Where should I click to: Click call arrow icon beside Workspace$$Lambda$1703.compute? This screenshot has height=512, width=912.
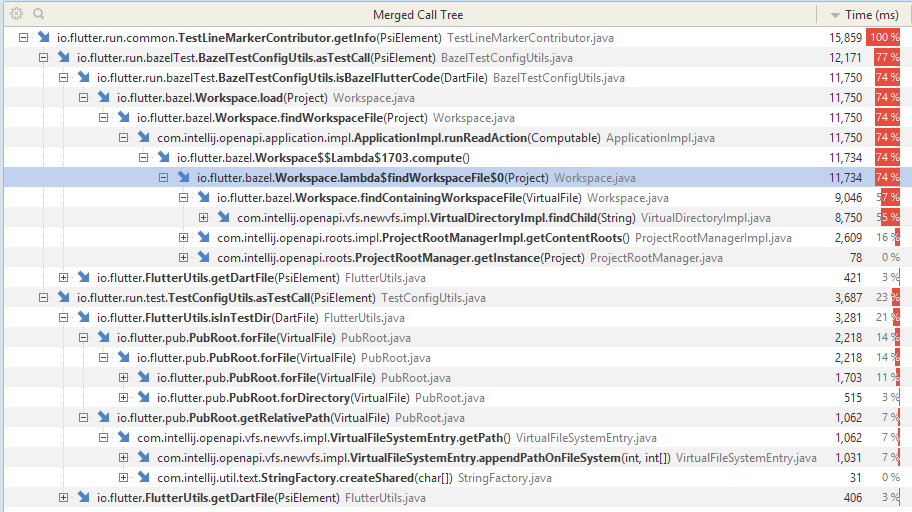tap(164, 157)
